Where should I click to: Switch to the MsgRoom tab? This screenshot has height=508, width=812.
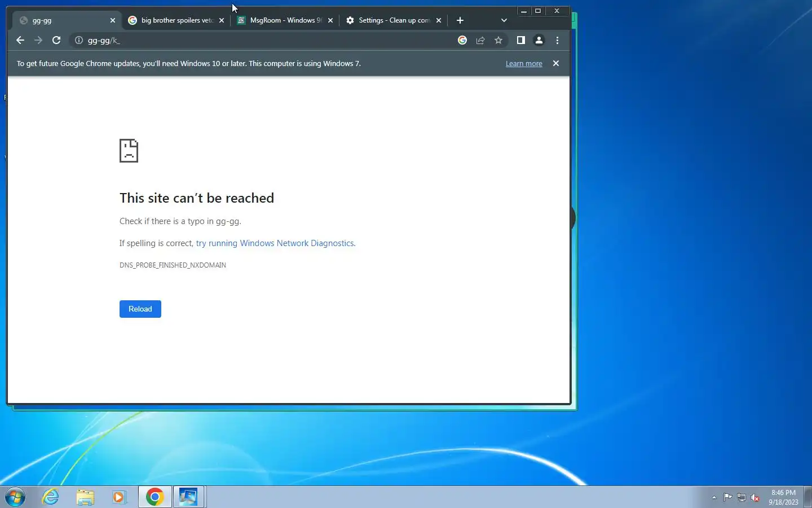click(x=284, y=20)
